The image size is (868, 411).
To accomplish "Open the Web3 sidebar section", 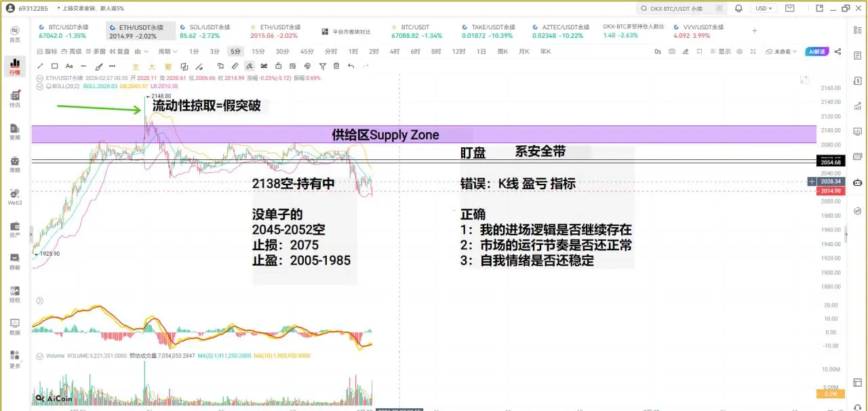I will pyautogui.click(x=14, y=196).
